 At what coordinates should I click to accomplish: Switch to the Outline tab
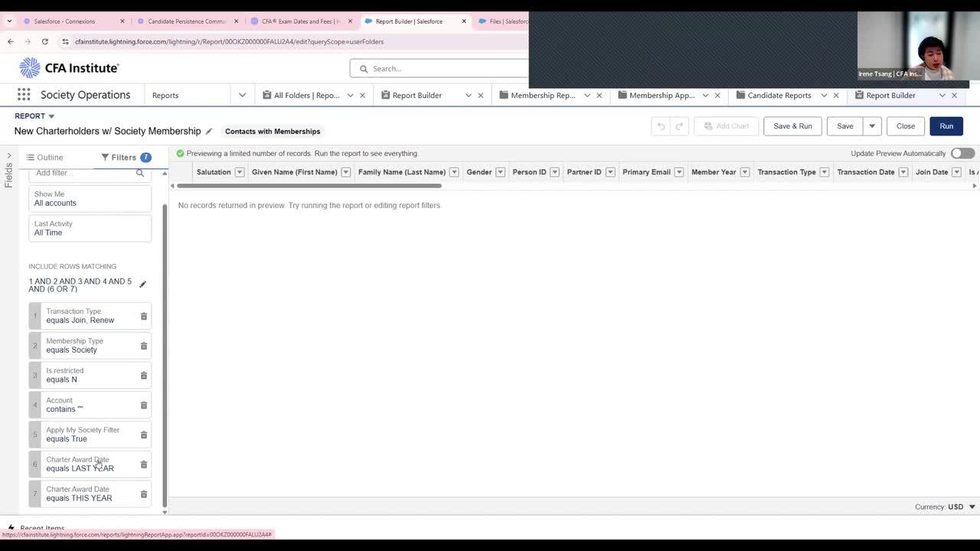pos(44,158)
